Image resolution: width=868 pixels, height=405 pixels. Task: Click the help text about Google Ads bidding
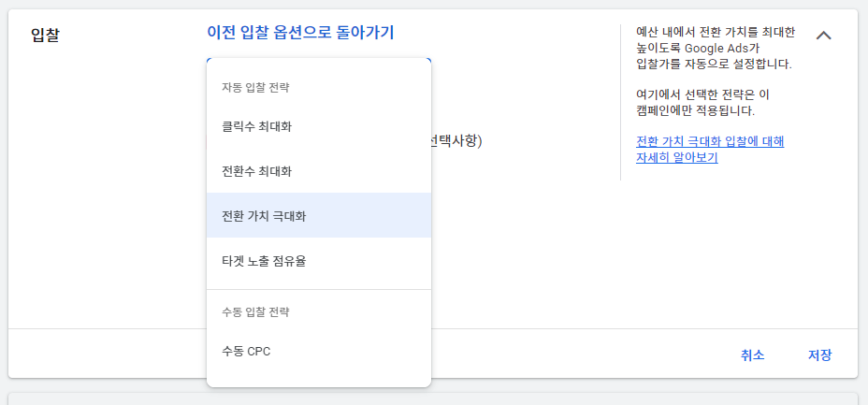tap(715, 49)
